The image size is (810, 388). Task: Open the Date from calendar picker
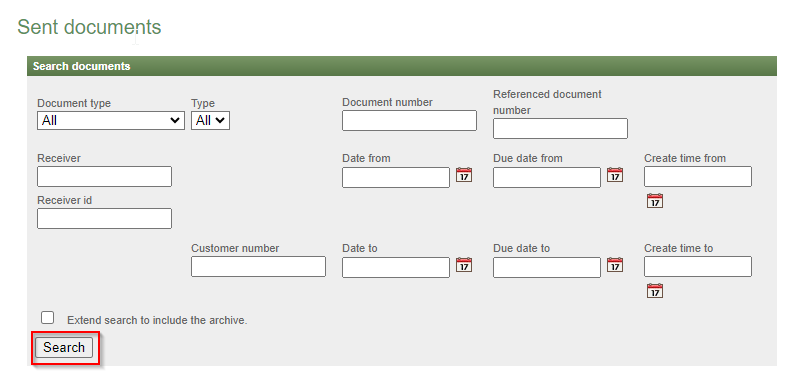[464, 175]
